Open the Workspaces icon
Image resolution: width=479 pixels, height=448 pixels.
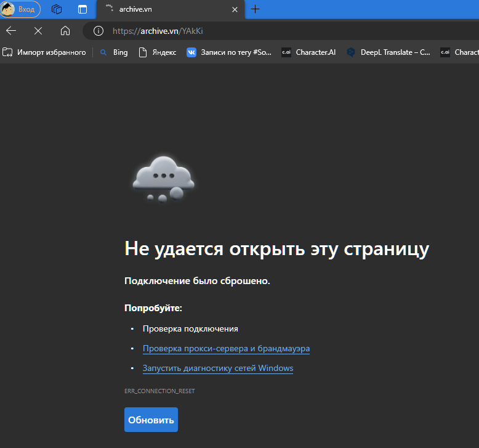click(57, 9)
